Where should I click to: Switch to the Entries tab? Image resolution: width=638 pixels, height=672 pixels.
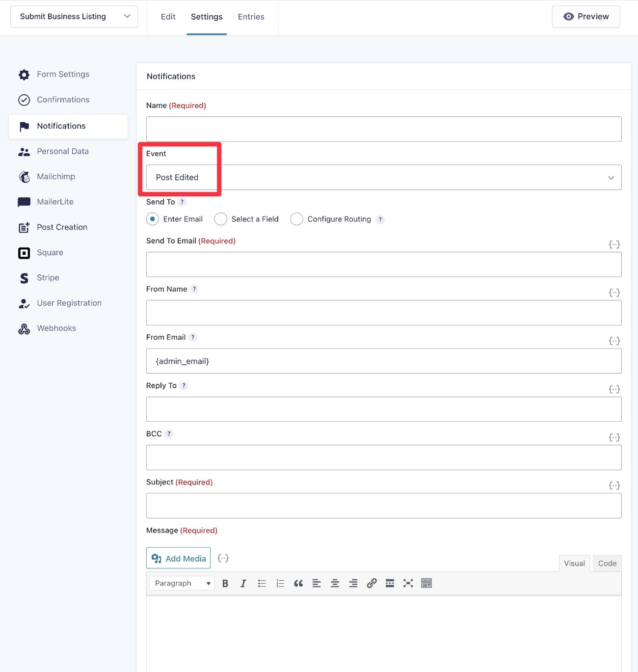tap(251, 16)
